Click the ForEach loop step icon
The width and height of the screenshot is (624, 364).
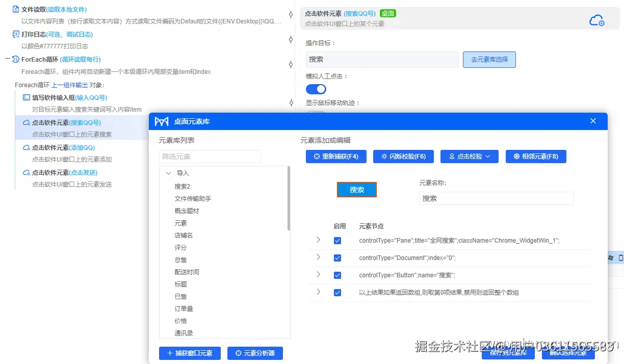coord(16,59)
